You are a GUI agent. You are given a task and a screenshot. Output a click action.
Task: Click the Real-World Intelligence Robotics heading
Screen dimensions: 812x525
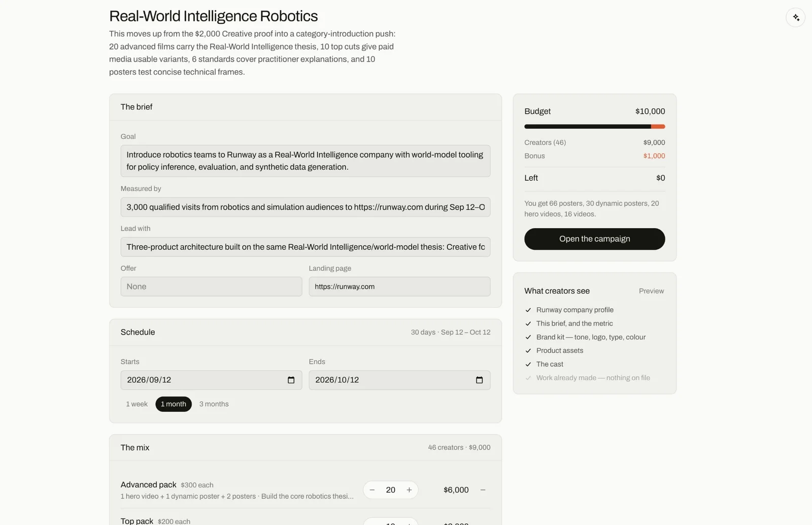[x=213, y=16]
